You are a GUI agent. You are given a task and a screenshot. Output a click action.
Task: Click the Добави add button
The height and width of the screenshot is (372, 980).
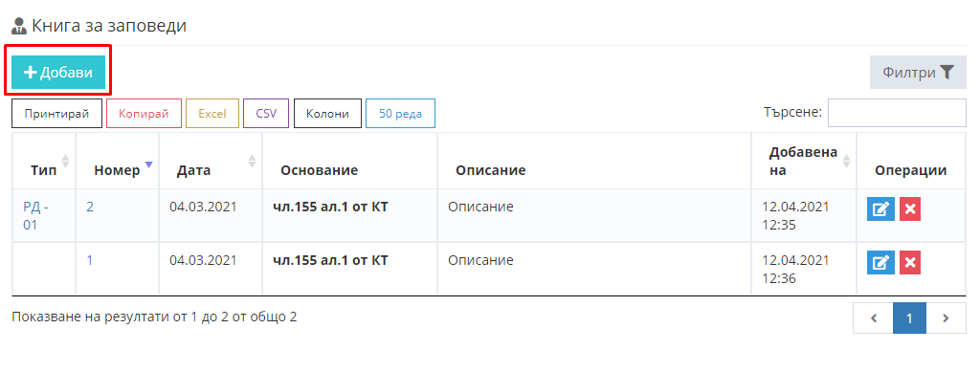tap(58, 73)
